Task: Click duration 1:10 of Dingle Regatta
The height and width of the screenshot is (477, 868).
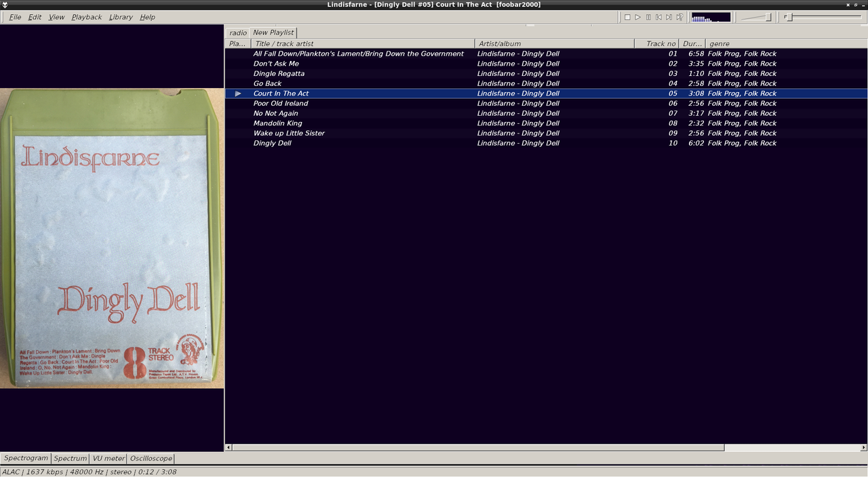Action: pyautogui.click(x=696, y=73)
